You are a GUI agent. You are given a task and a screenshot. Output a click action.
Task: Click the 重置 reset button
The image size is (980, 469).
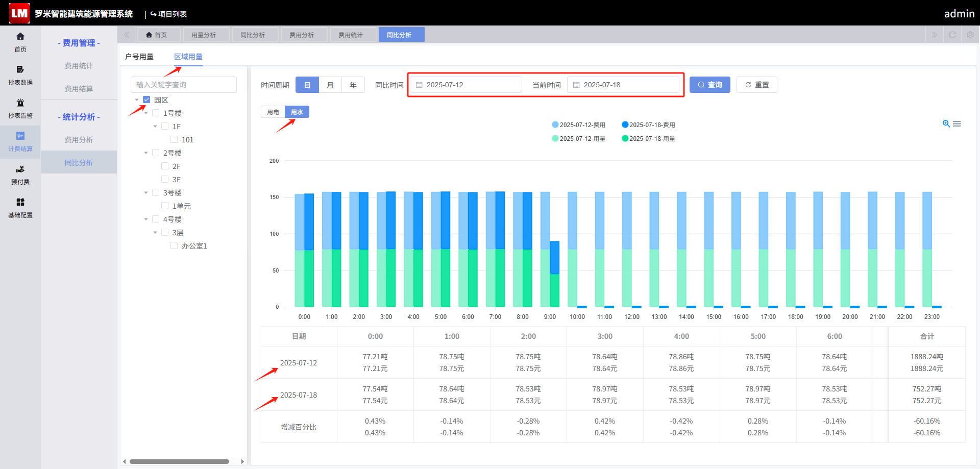click(x=757, y=85)
